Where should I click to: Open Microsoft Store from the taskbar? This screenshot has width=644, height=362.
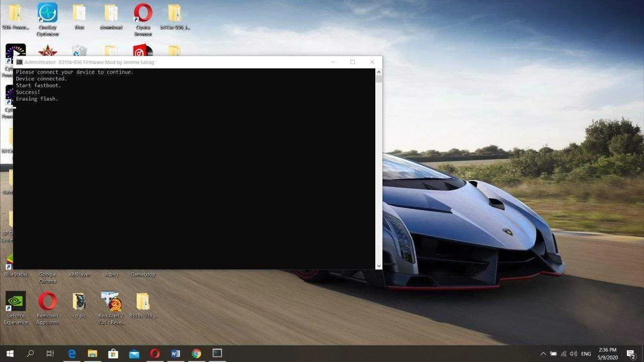(113, 353)
